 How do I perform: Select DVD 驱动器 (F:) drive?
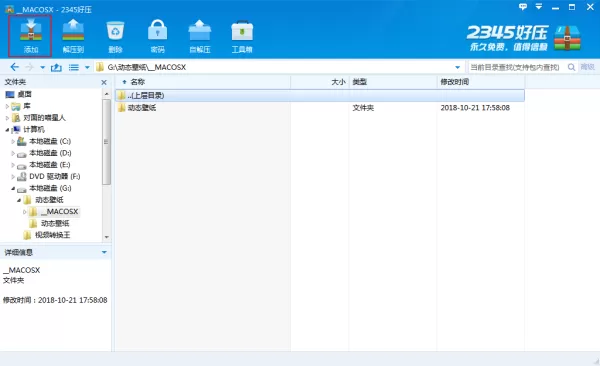[54, 176]
